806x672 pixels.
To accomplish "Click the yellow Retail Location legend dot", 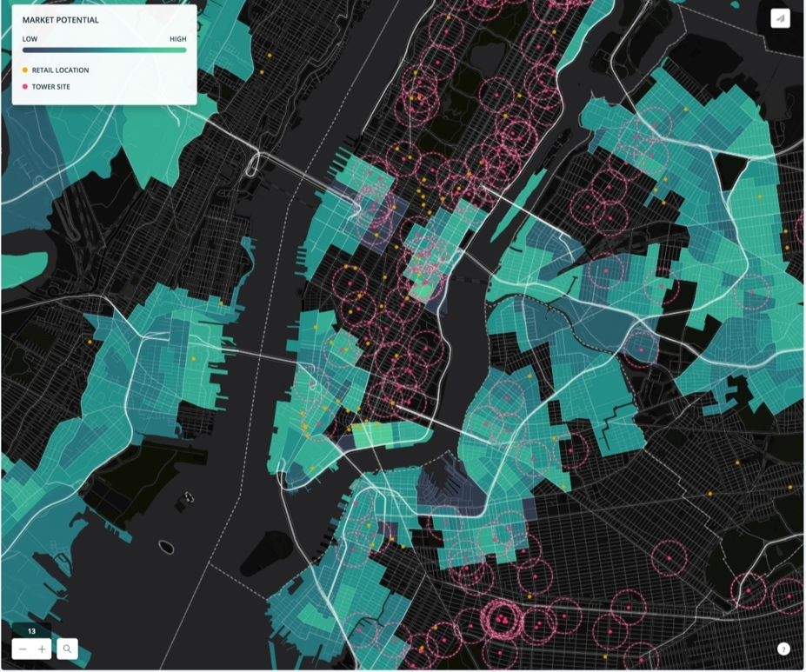I will 24,70.
